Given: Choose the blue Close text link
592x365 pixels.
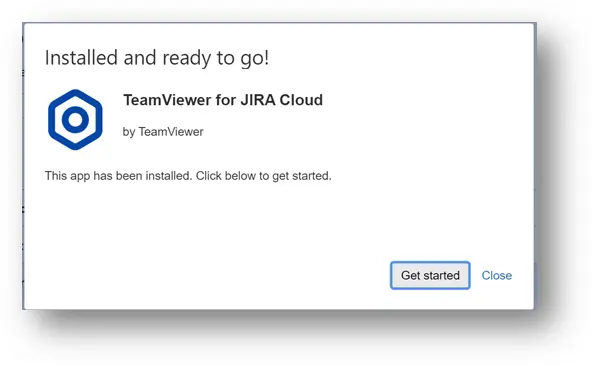Looking at the screenshot, I should point(496,276).
